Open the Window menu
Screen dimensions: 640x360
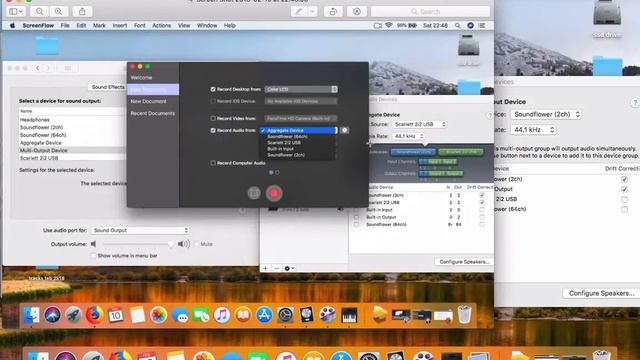click(x=207, y=25)
